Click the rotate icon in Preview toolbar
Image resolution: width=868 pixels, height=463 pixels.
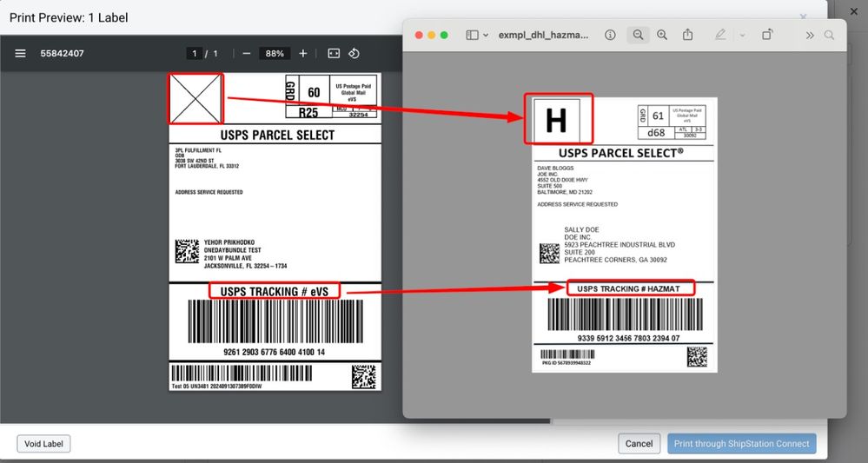(x=768, y=36)
